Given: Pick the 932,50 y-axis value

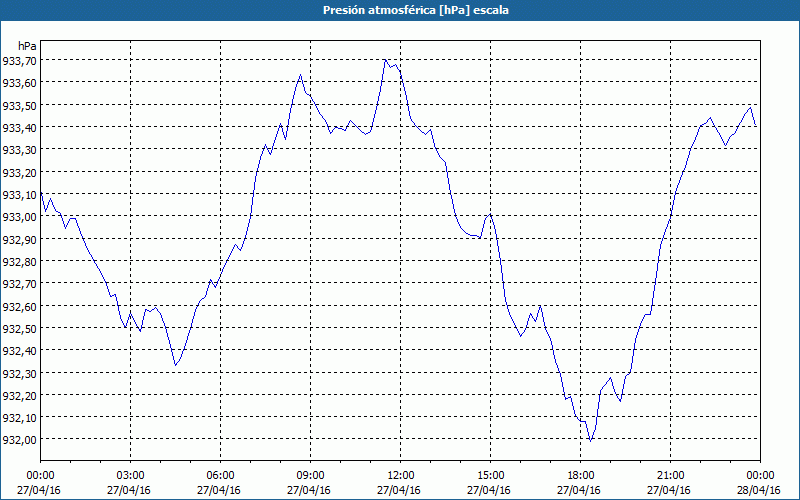Looking at the screenshot, I should click(x=19, y=328).
